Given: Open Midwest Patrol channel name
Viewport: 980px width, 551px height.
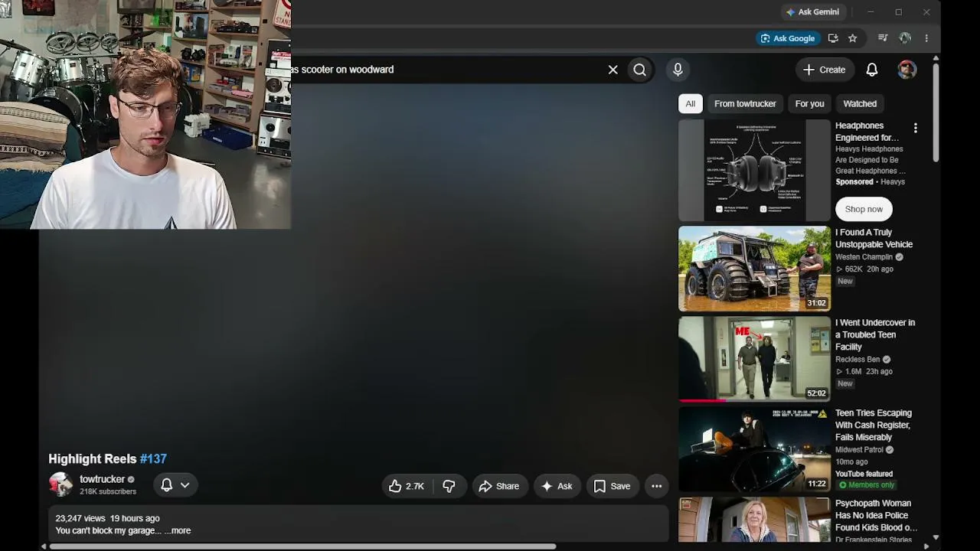Looking at the screenshot, I should coord(859,450).
